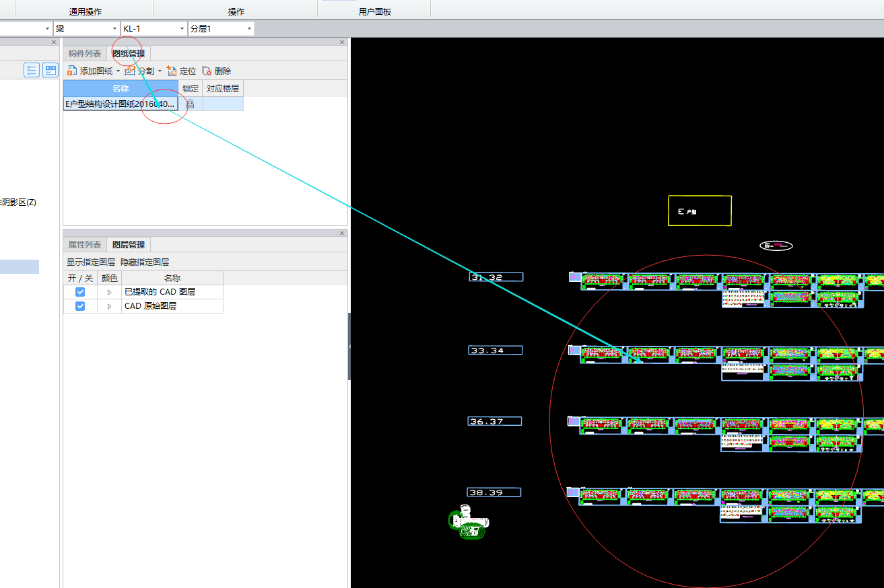Switch left panel to list view icon
Screen dimensions: 884x588
pyautogui.click(x=32, y=70)
